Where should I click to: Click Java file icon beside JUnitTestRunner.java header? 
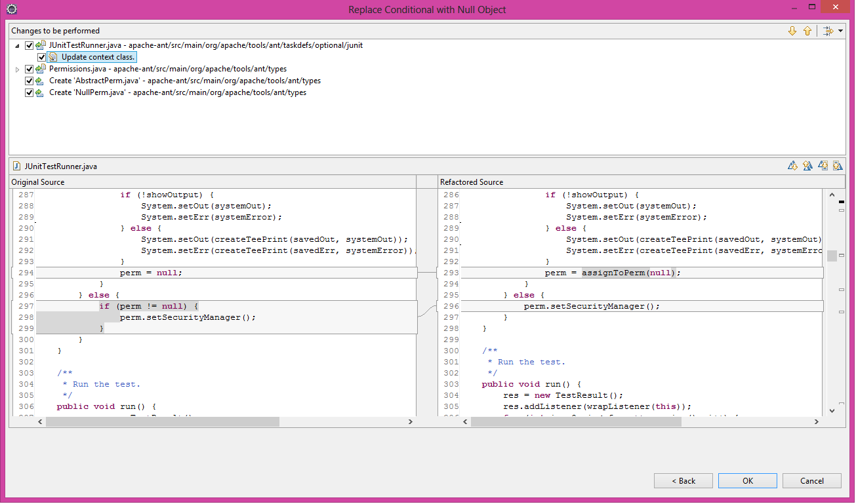[17, 166]
